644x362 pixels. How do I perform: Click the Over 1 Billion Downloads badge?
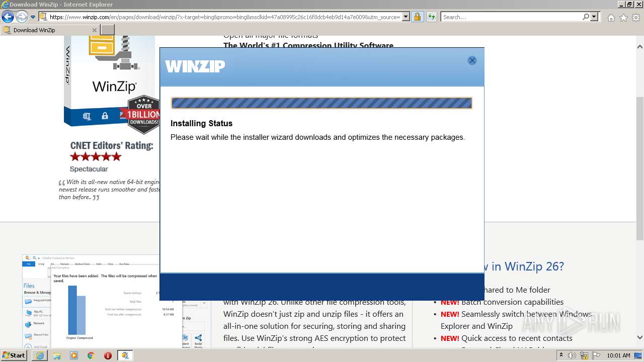[144, 115]
